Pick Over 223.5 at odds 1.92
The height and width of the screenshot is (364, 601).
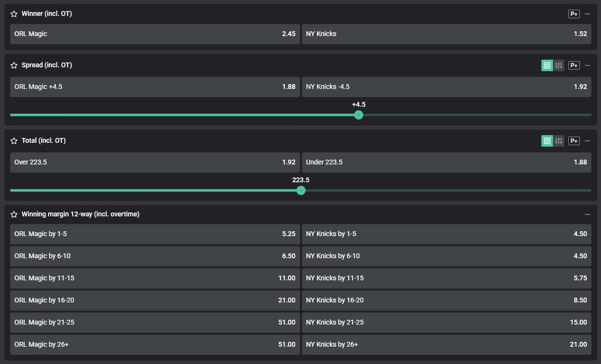point(155,163)
